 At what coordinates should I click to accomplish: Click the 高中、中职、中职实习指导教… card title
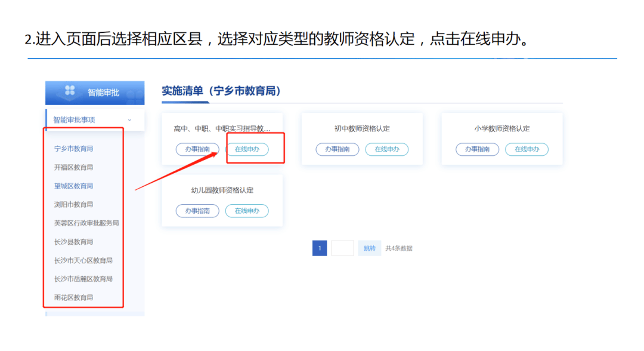222,129
